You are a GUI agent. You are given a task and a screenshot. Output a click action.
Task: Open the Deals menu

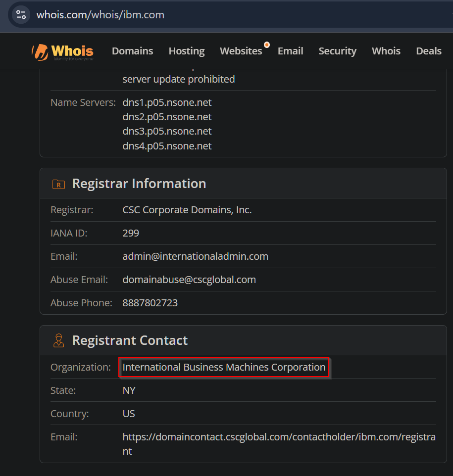pos(429,51)
